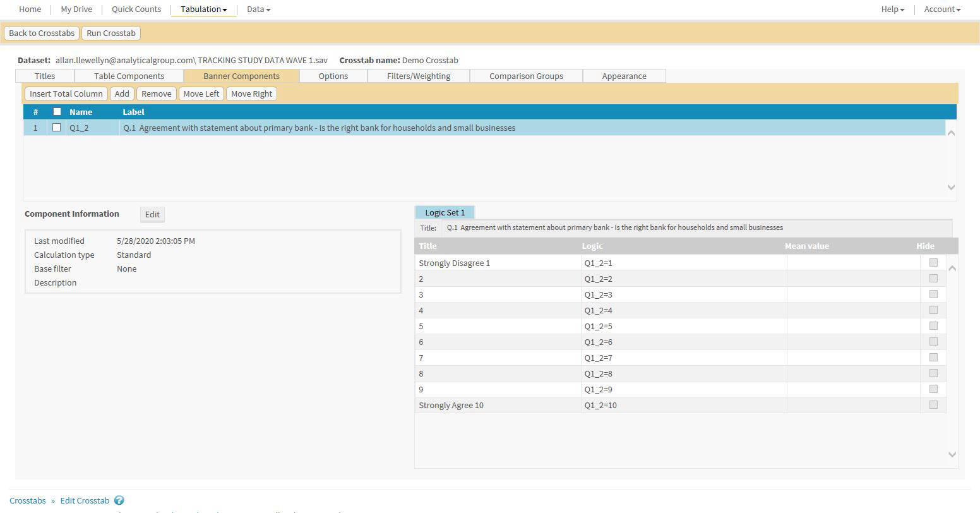
Task: Expand the Data dropdown menu
Action: click(x=258, y=9)
